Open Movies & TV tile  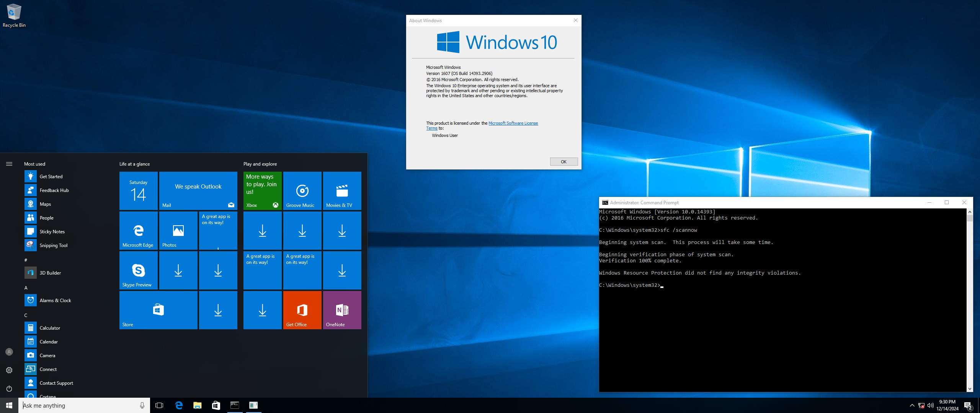coord(342,190)
